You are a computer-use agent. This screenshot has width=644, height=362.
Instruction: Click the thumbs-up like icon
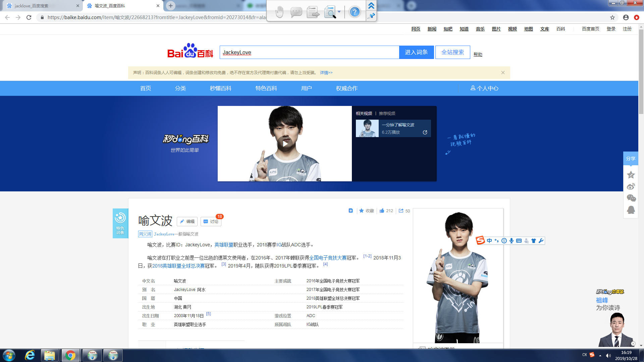(382, 211)
